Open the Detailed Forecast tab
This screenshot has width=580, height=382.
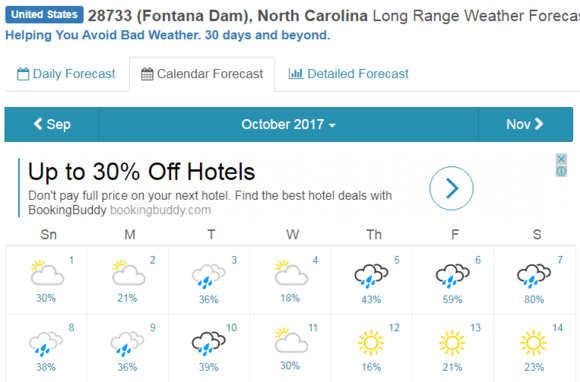348,74
